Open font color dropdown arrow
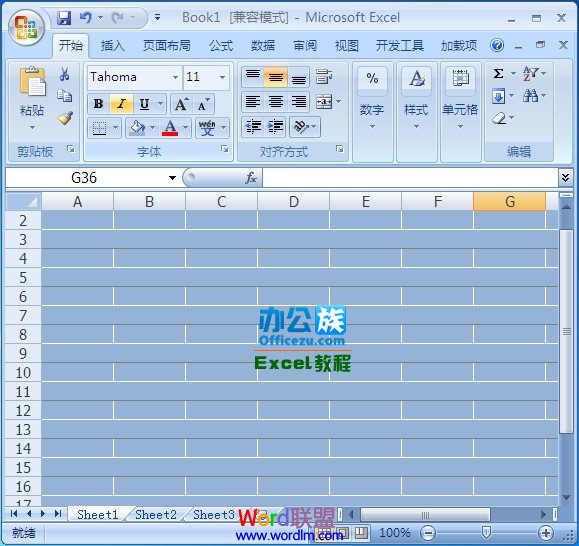 coord(185,128)
